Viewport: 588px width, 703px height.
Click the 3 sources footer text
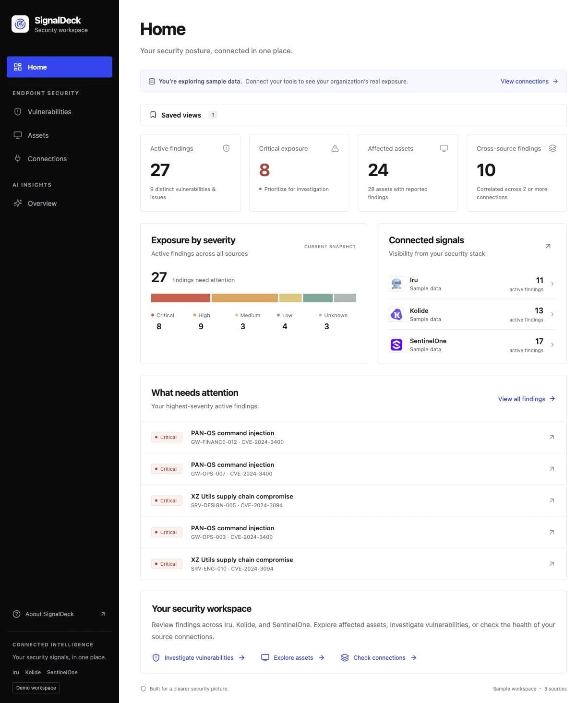(555, 689)
